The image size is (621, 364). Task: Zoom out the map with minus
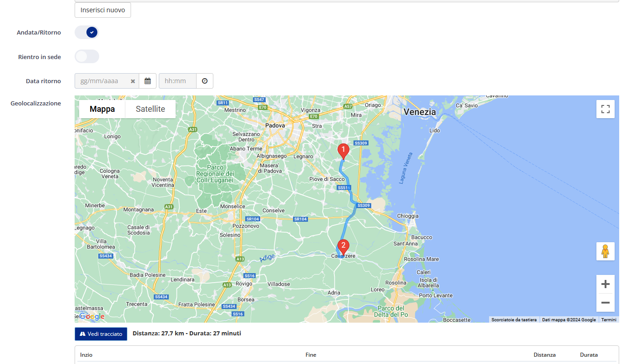click(606, 303)
